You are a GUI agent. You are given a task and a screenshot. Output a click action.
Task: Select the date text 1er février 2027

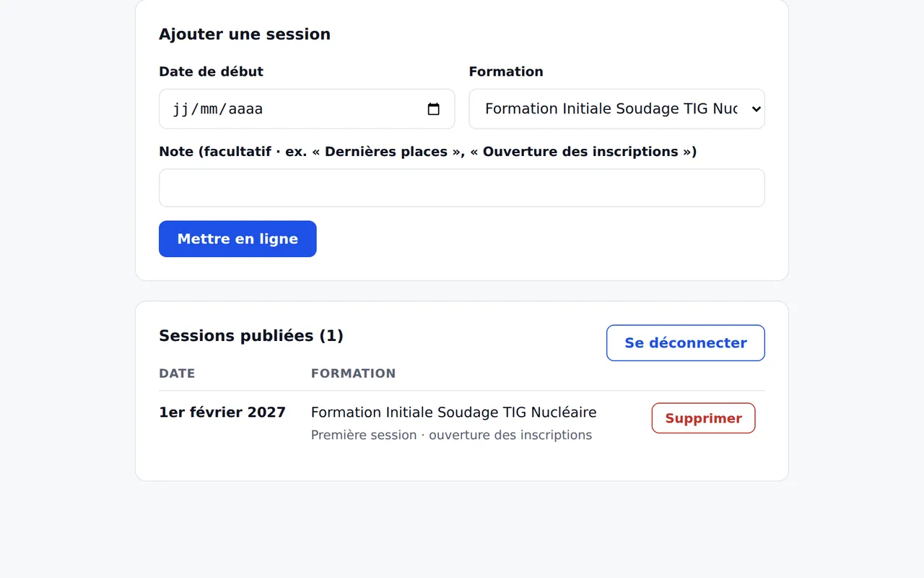(x=222, y=413)
